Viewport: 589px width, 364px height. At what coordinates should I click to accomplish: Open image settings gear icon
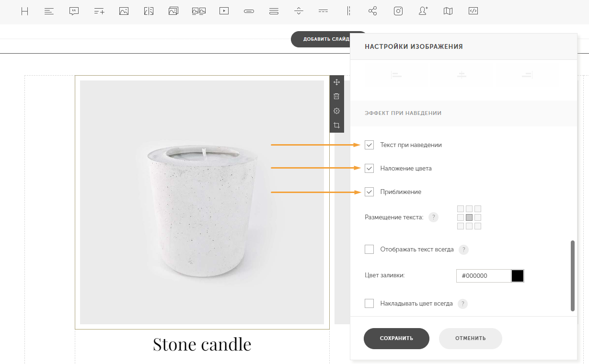[x=336, y=111]
